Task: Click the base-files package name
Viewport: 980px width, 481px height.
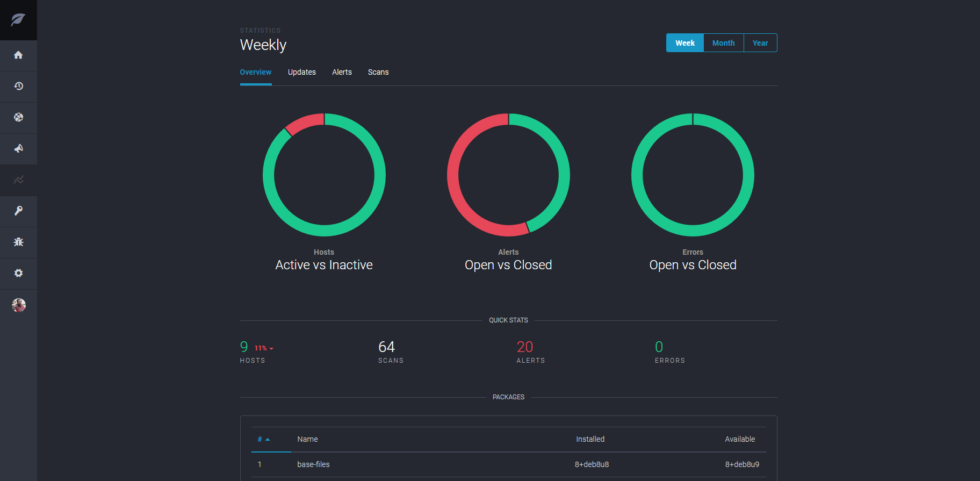Action: click(314, 464)
